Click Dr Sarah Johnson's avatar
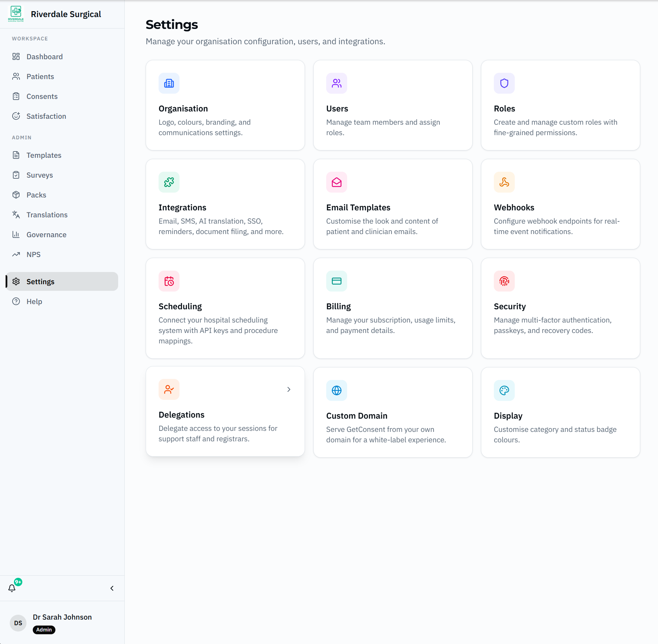The image size is (658, 644). coord(18,623)
